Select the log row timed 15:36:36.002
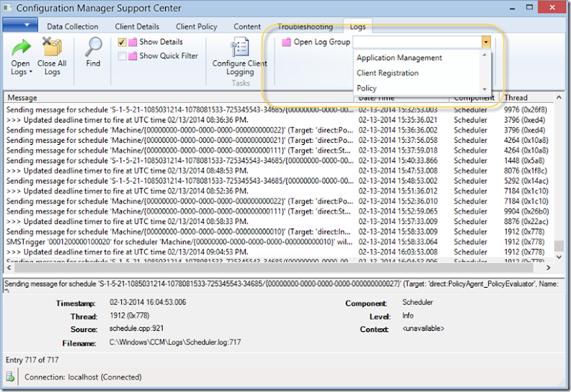571x392 pixels. coord(278,130)
